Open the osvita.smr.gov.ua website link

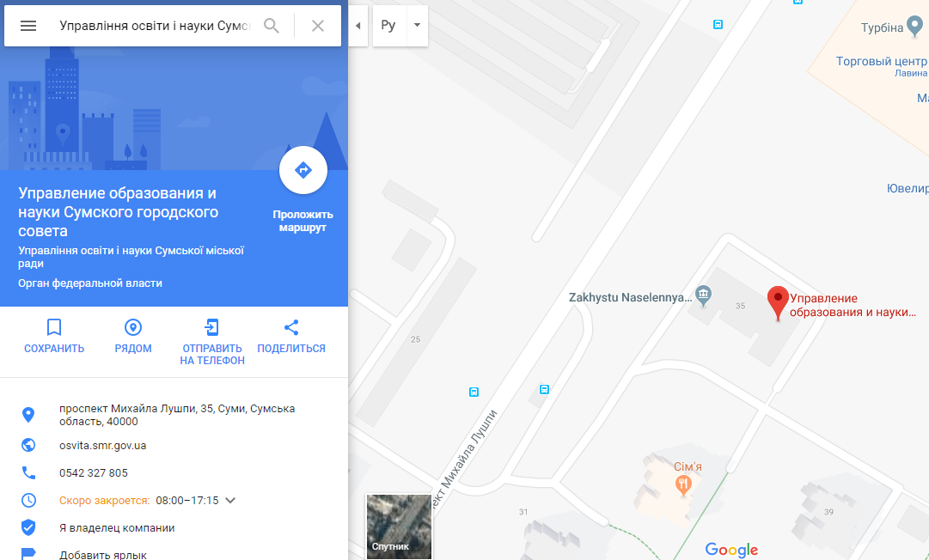pyautogui.click(x=102, y=446)
